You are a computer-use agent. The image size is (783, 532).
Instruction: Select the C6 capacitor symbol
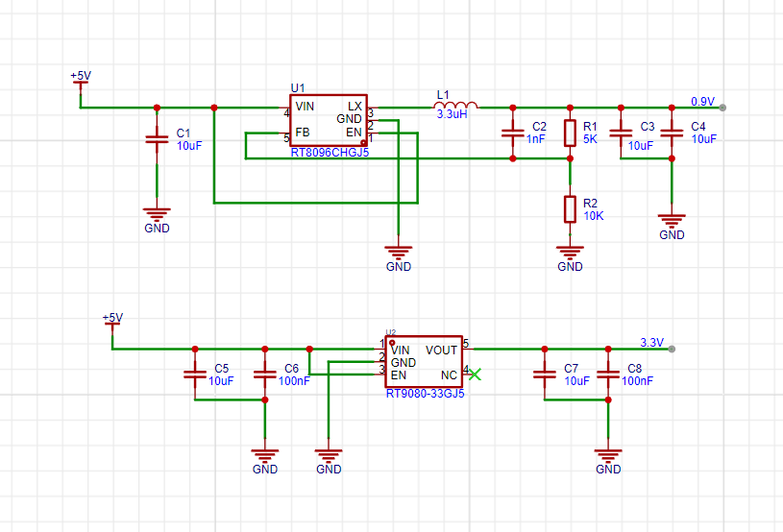[264, 375]
